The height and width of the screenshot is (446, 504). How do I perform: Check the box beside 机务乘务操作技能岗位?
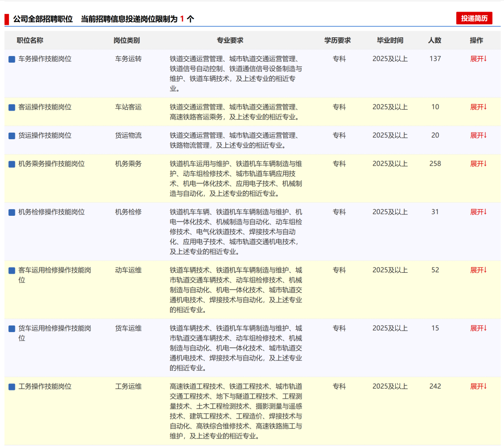tap(12, 164)
